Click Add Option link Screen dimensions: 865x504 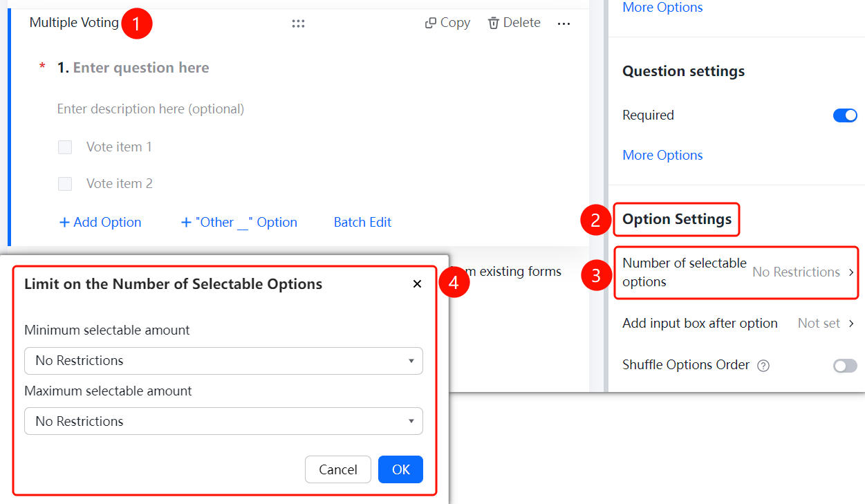(100, 223)
